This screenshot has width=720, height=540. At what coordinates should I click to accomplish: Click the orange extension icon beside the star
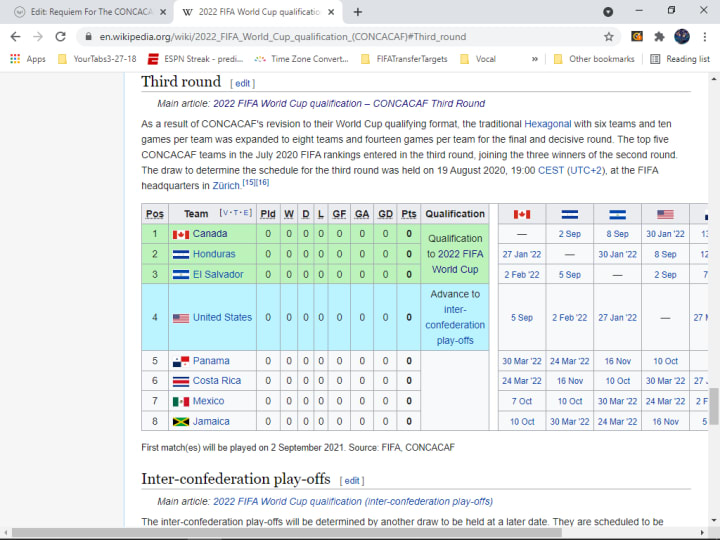(637, 36)
